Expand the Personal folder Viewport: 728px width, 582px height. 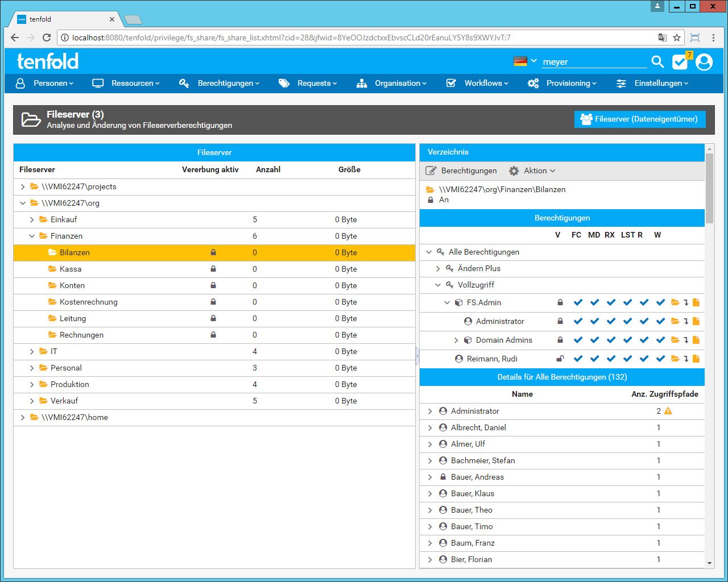(x=32, y=368)
